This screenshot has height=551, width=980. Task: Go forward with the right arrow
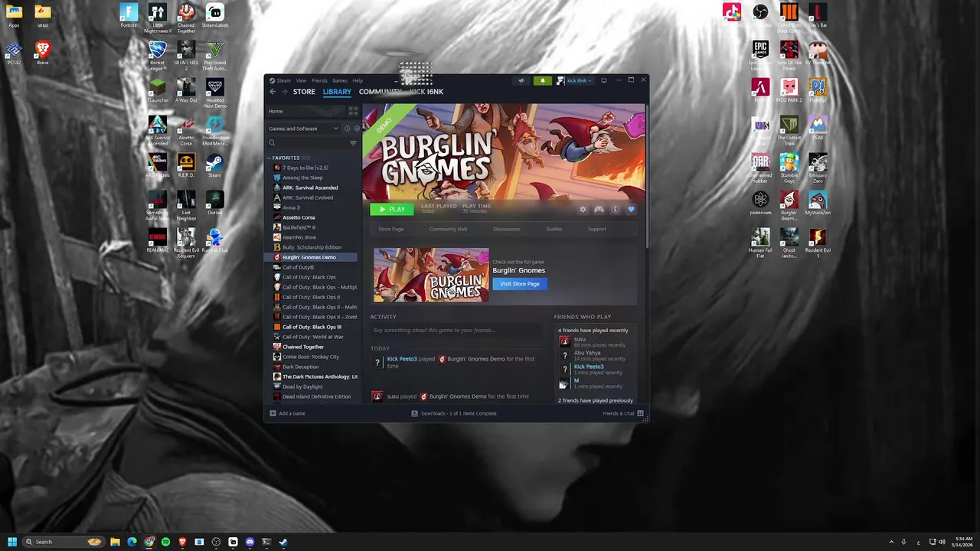pyautogui.click(x=285, y=92)
